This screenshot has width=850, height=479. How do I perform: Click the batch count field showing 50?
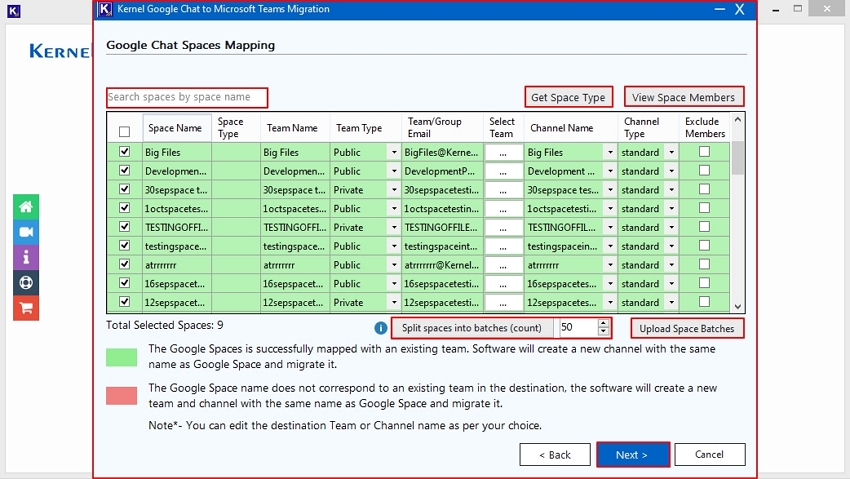(x=578, y=327)
